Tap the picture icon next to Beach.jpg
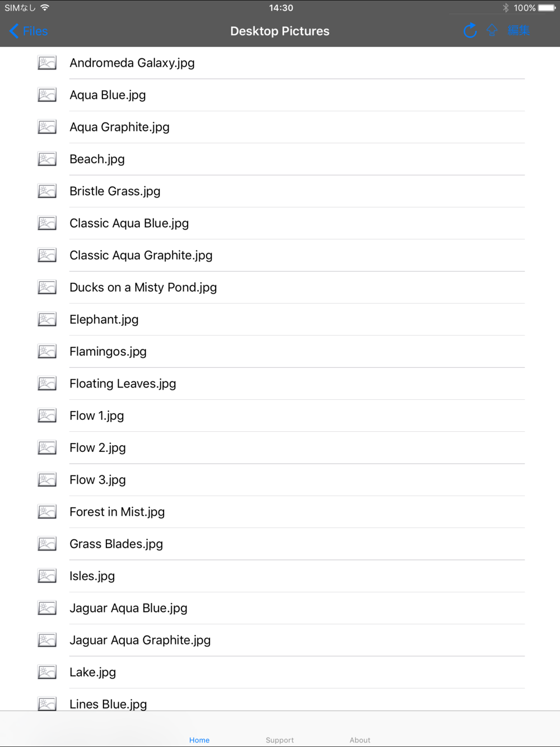This screenshot has height=747, width=560. [x=47, y=159]
